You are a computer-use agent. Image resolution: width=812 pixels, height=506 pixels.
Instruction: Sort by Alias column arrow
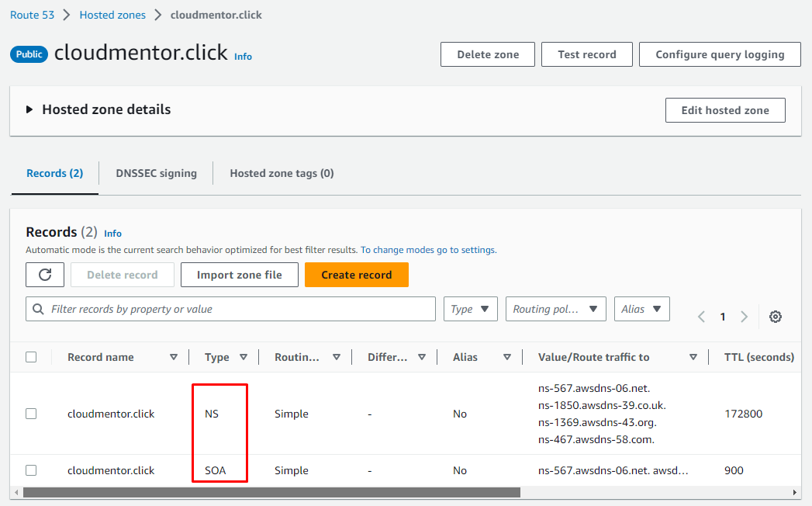coord(507,358)
